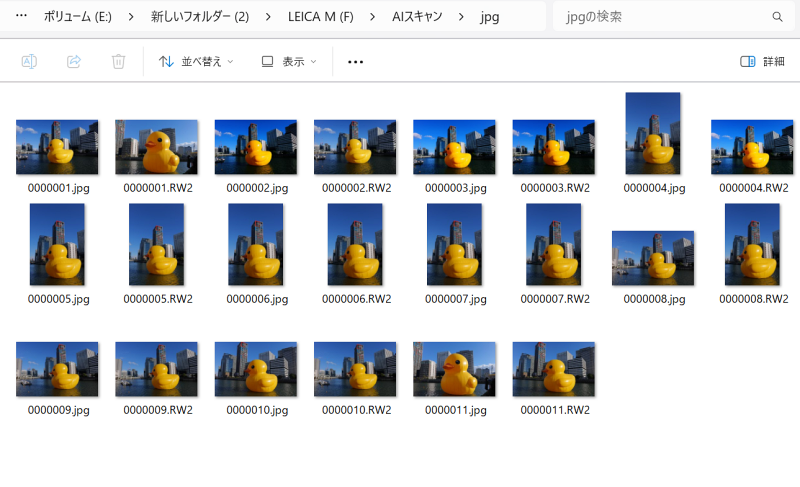
Task: Select thumbnail of 0000008.RW2
Action: 752,244
